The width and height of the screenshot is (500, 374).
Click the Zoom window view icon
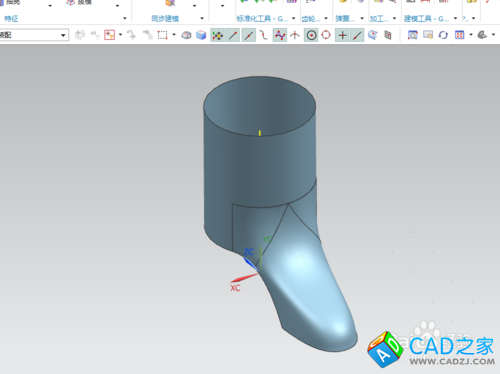point(412,35)
